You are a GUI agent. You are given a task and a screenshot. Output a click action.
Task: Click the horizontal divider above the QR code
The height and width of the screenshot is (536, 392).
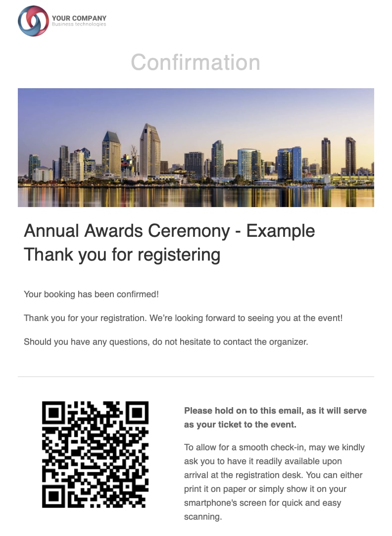196,377
